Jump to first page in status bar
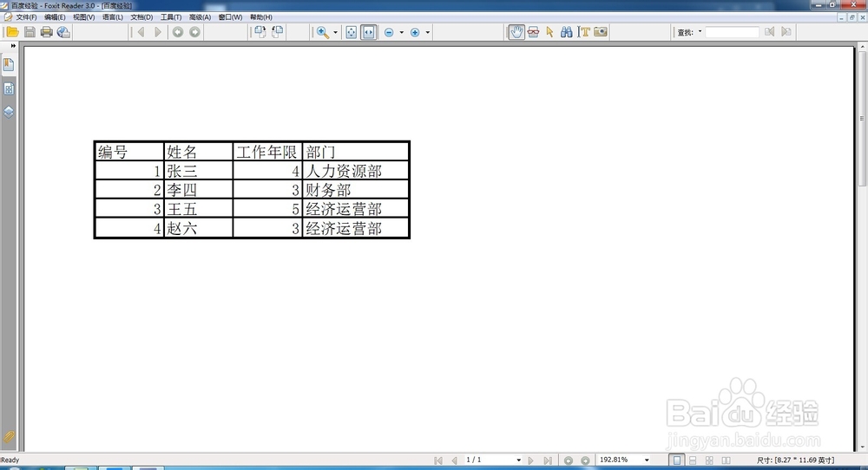 pyautogui.click(x=438, y=460)
